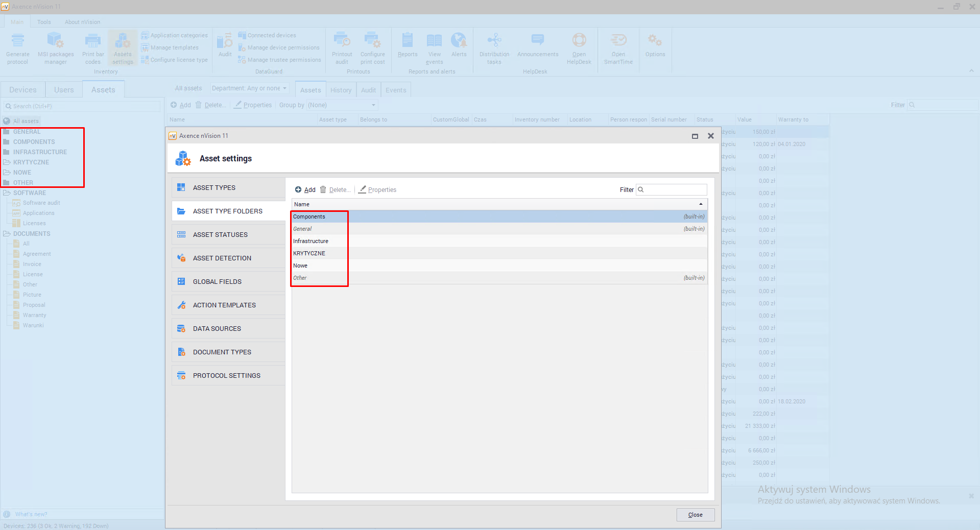Select KRYTYCZNE folder in list
Viewport: 980px width, 530px height.
coord(309,253)
